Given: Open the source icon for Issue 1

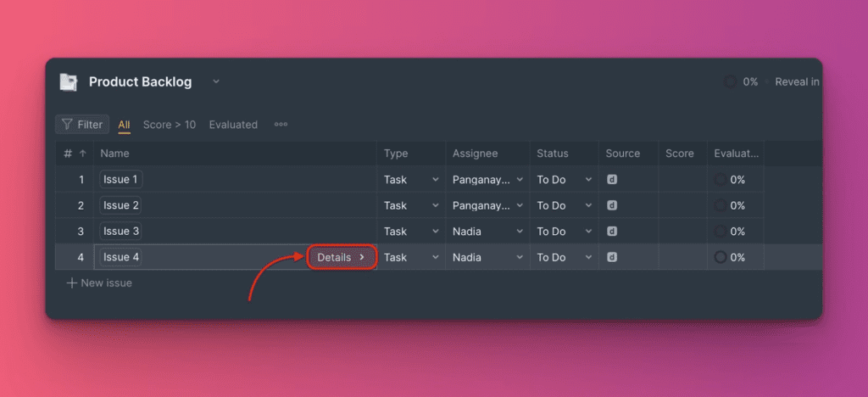Looking at the screenshot, I should 612,180.
